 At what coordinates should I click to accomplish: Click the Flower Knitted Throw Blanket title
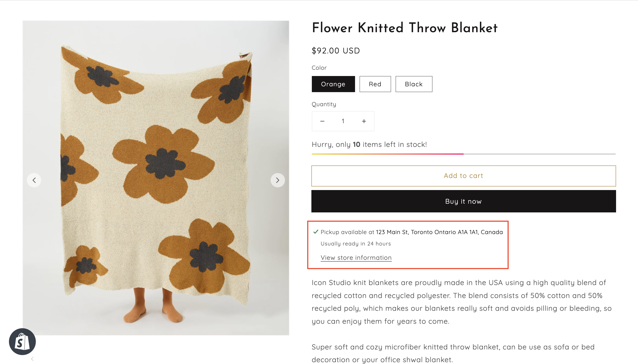coord(405,28)
